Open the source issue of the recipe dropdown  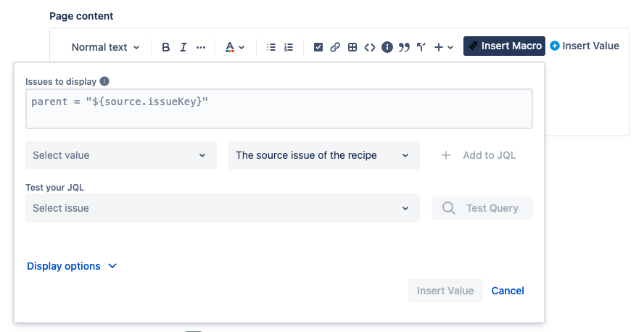323,155
